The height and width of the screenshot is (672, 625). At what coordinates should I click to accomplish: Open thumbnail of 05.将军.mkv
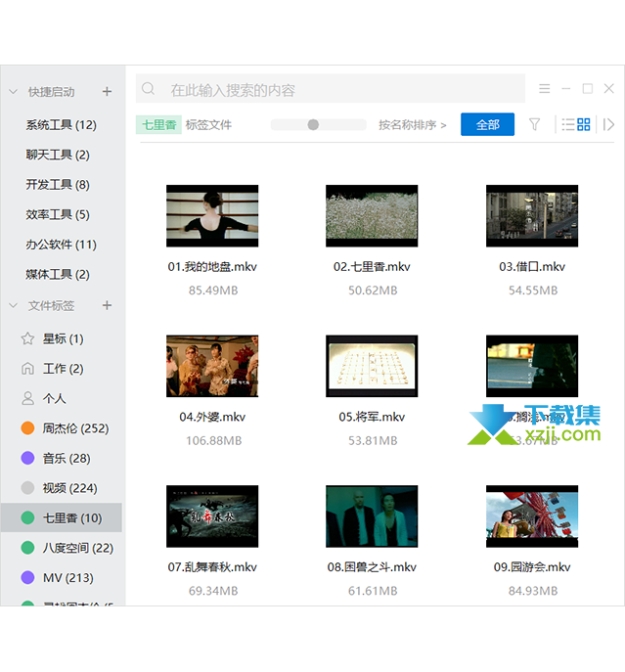click(x=372, y=366)
